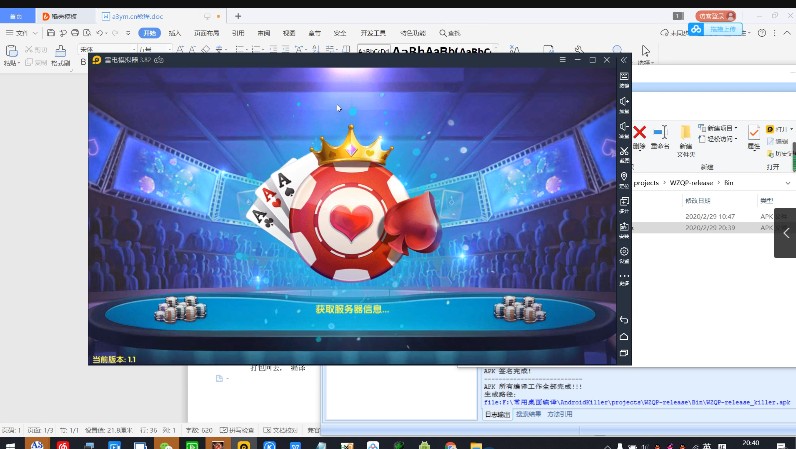Tap the Android home icon in emulator sidebar
796x449 pixels.
coord(624,337)
